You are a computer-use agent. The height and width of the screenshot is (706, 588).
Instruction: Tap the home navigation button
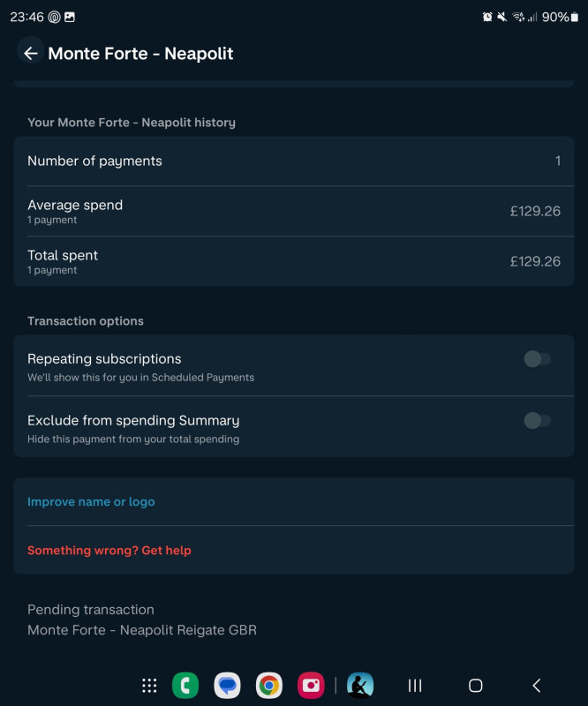tap(475, 686)
